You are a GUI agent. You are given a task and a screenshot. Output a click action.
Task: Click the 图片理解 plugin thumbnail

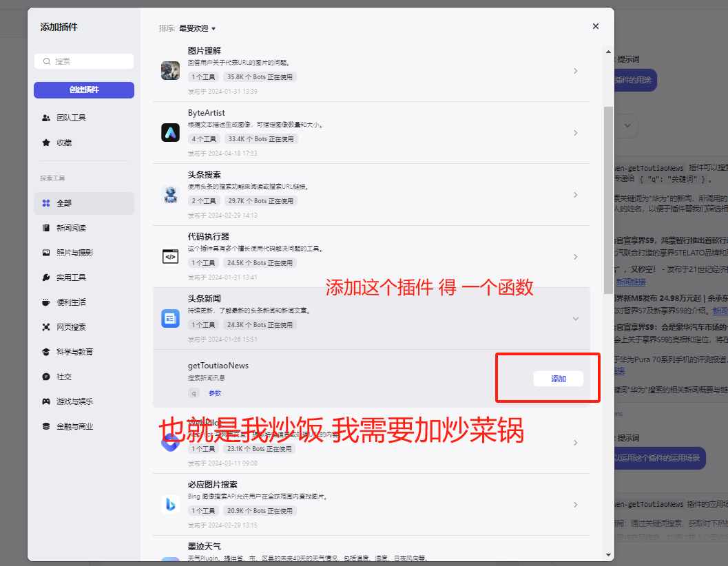click(170, 70)
